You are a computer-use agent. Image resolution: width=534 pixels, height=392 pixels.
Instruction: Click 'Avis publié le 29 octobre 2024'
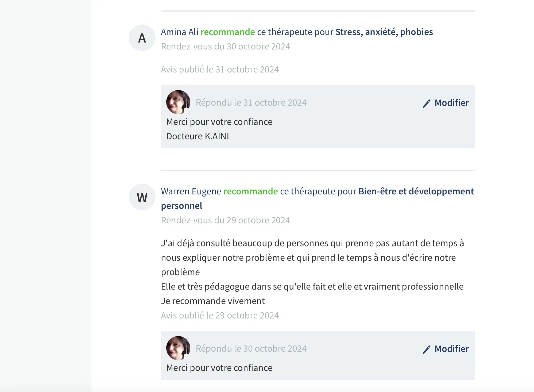click(220, 316)
